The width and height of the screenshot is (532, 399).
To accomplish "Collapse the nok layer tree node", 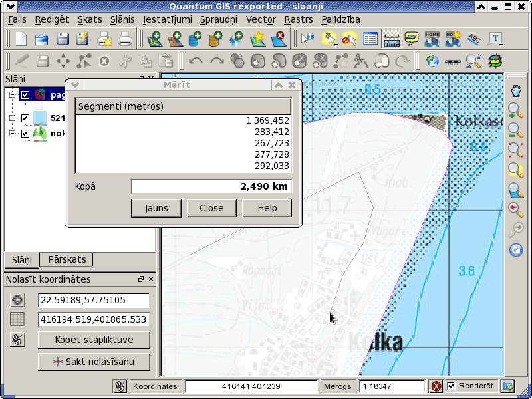I will [x=12, y=134].
